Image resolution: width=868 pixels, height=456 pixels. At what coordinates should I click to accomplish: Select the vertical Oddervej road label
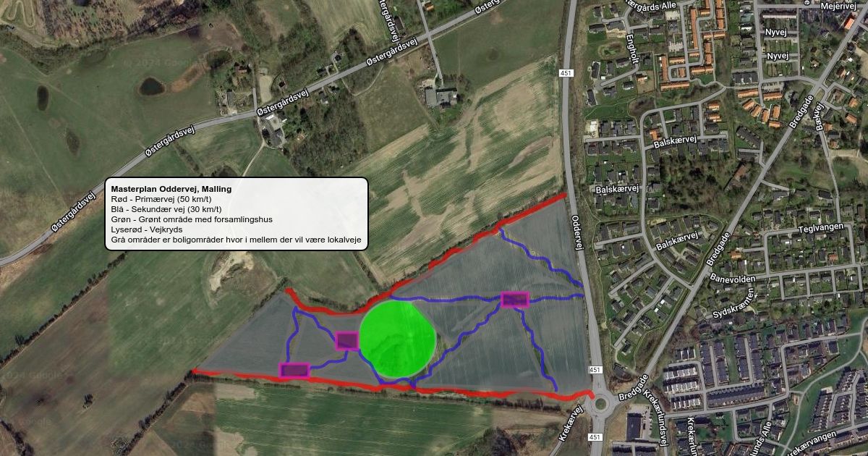(x=576, y=231)
